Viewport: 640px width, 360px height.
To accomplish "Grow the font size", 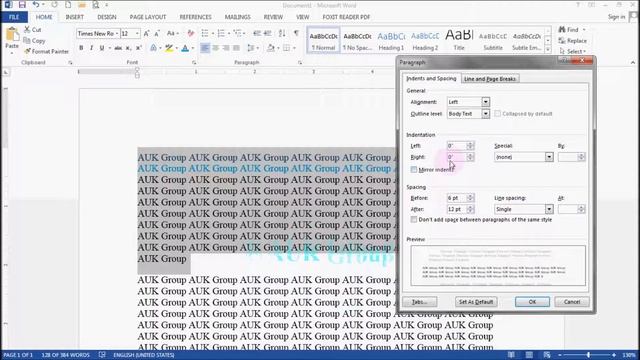I will [146, 33].
